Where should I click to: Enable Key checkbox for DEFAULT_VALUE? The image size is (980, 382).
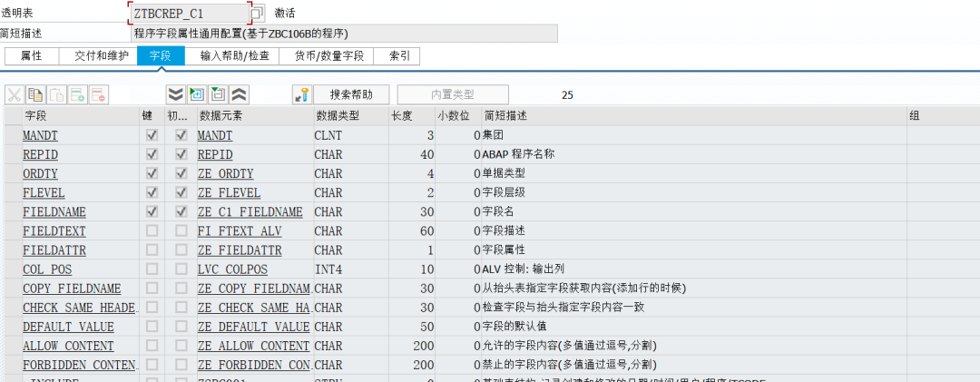point(152,327)
